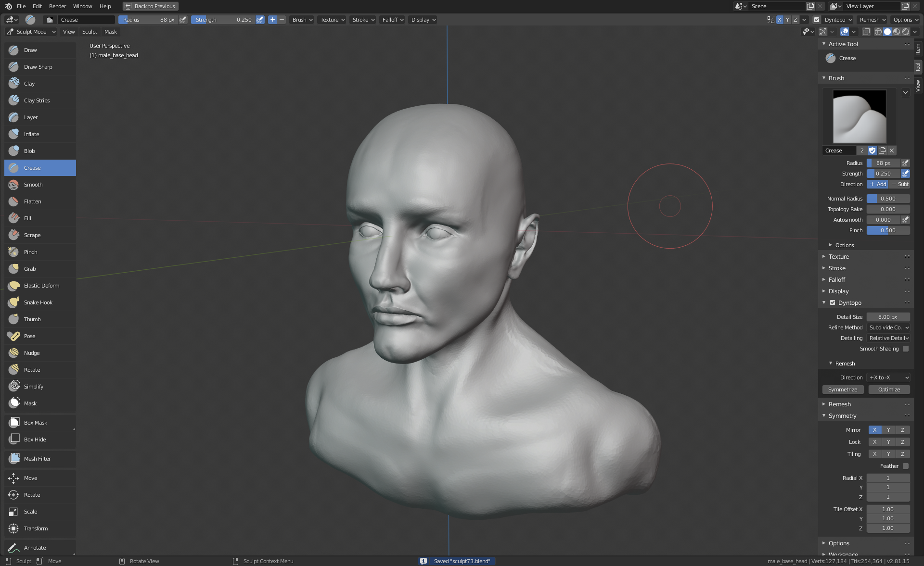Select the Smooth brush tool
The image size is (924, 566).
tap(33, 185)
